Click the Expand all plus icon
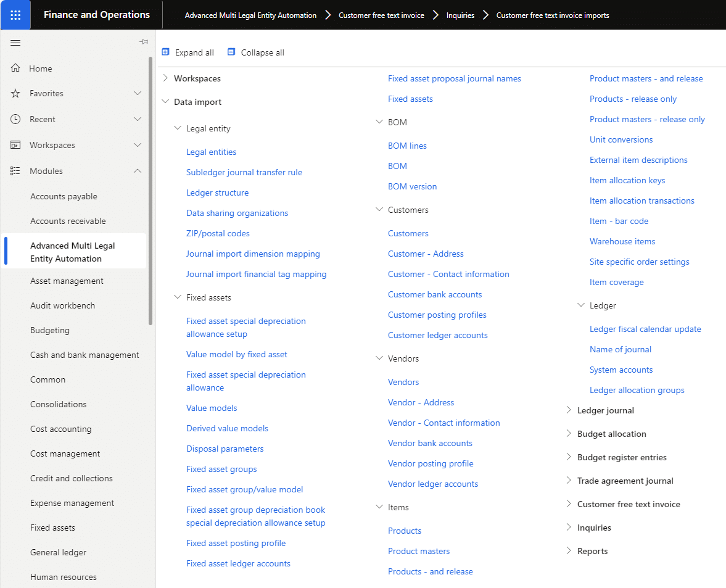 pos(165,52)
